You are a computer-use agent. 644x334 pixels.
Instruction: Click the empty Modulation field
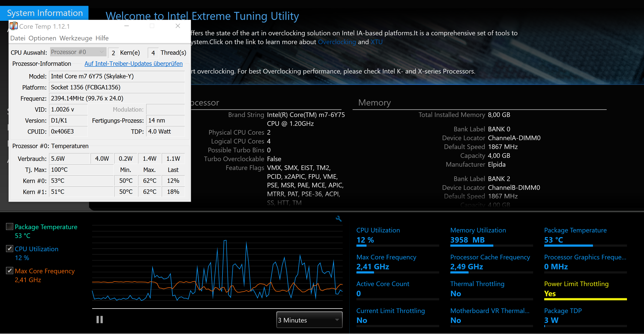(x=165, y=109)
